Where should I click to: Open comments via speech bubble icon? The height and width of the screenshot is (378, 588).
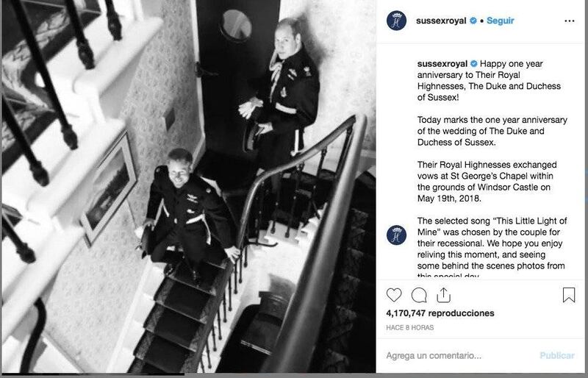tap(419, 295)
